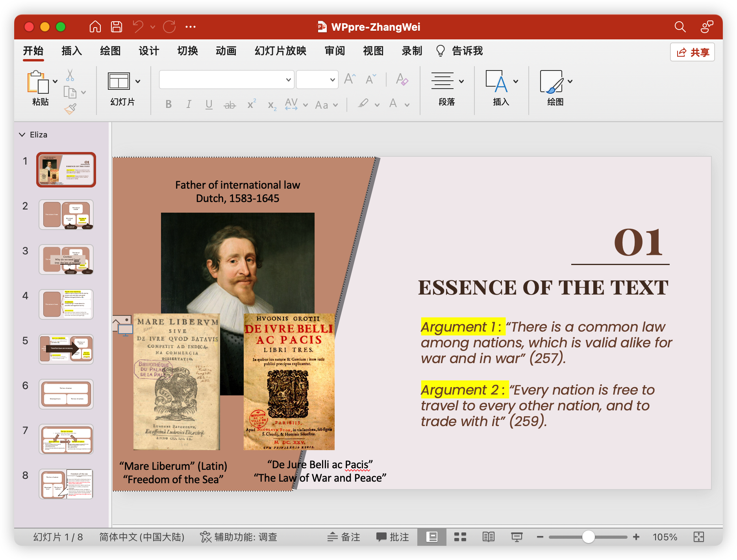Viewport: 737px width, 560px height.
Task: Switch to reading view
Action: coord(489,537)
